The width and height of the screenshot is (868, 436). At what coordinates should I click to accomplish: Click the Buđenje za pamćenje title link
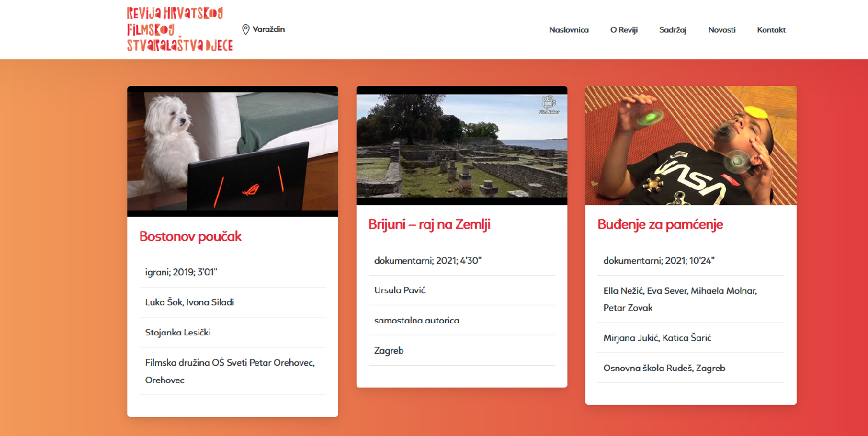[x=660, y=224]
